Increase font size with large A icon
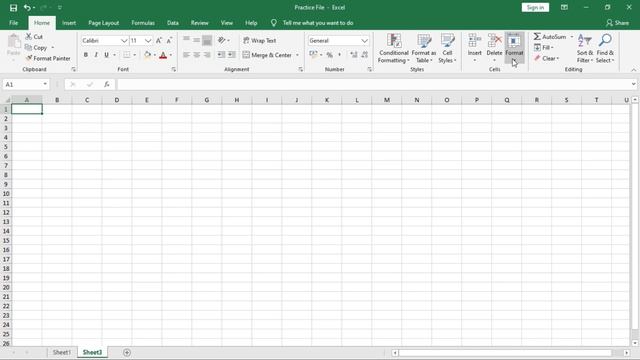The height and width of the screenshot is (360, 640). click(159, 40)
